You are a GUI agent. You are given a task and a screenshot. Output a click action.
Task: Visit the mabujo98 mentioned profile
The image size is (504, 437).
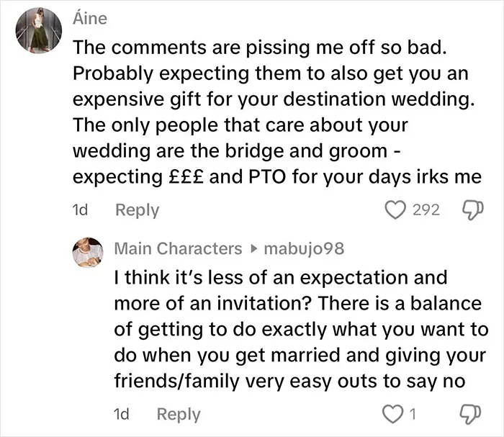pos(304,249)
